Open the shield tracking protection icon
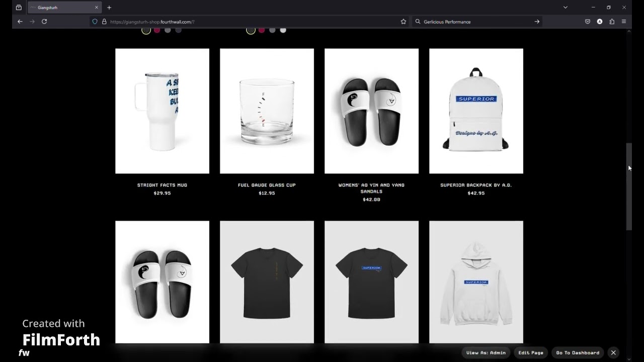This screenshot has height=362, width=644. click(95, 22)
